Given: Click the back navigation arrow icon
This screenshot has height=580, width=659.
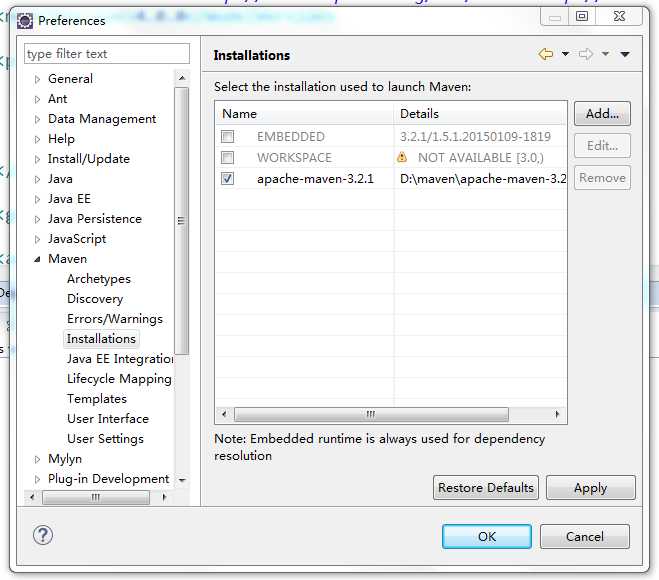Looking at the screenshot, I should pos(546,54).
